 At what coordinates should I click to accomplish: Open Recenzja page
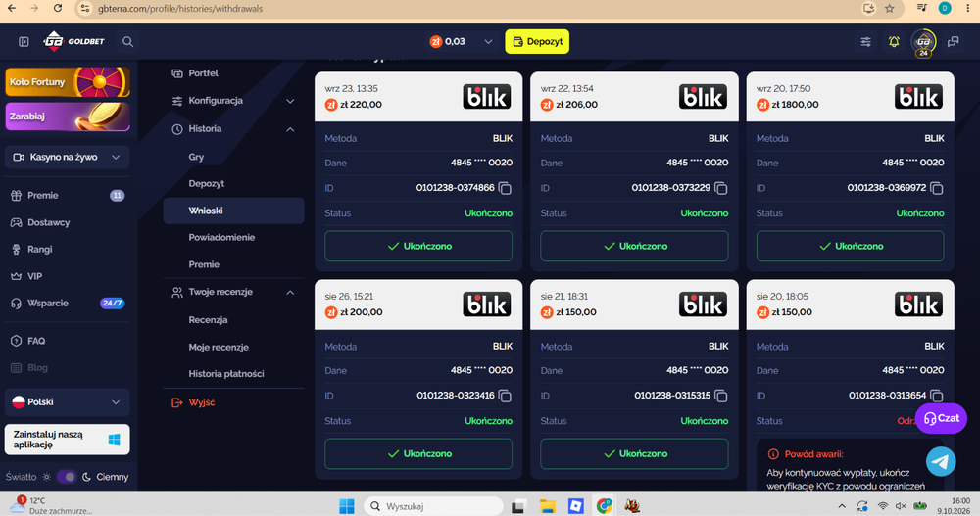pos(208,320)
